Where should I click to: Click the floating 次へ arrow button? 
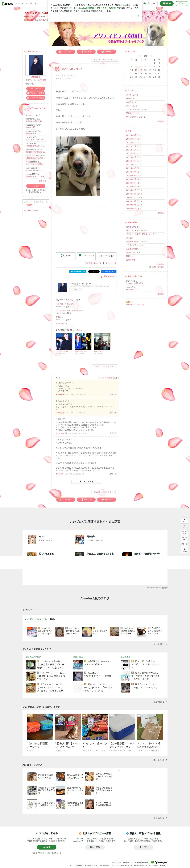(184, 520)
